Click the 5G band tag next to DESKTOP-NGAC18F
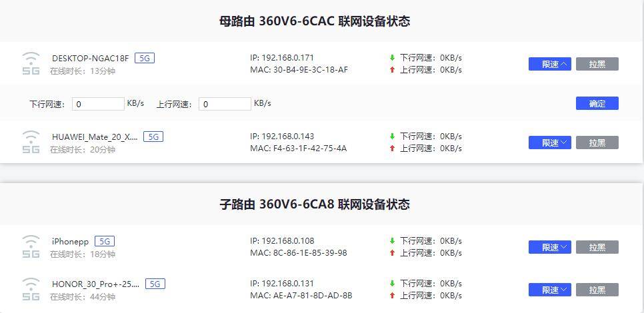644x313 pixels. [x=144, y=58]
